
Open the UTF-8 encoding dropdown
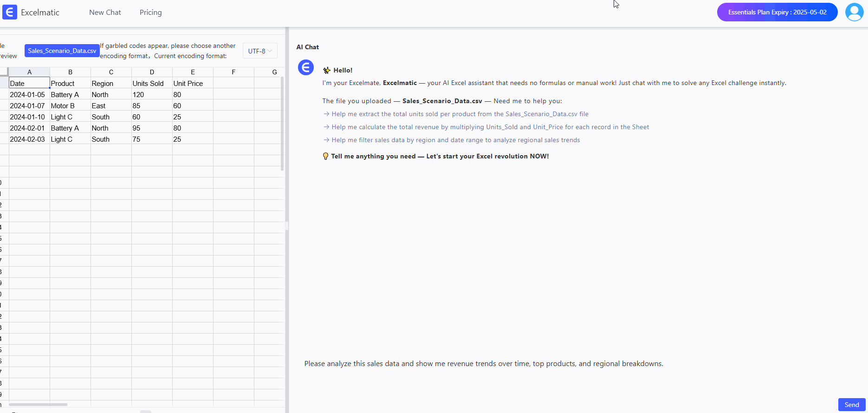click(x=260, y=51)
